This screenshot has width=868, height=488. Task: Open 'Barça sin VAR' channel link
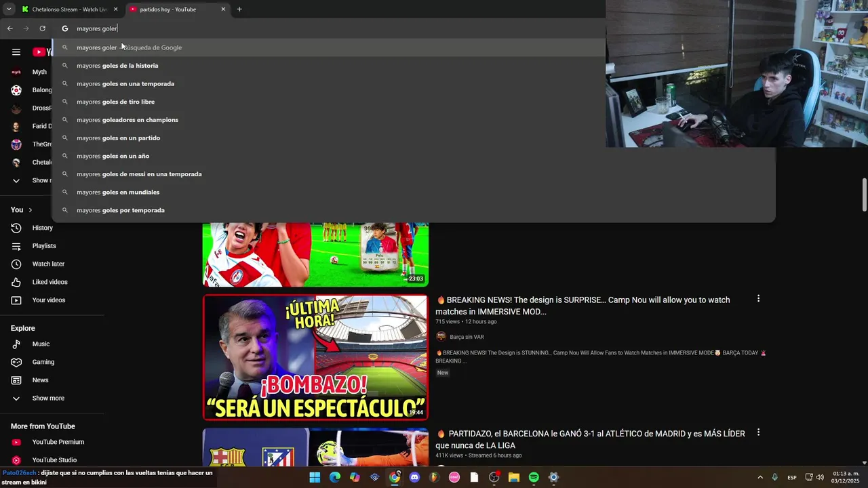pyautogui.click(x=467, y=337)
